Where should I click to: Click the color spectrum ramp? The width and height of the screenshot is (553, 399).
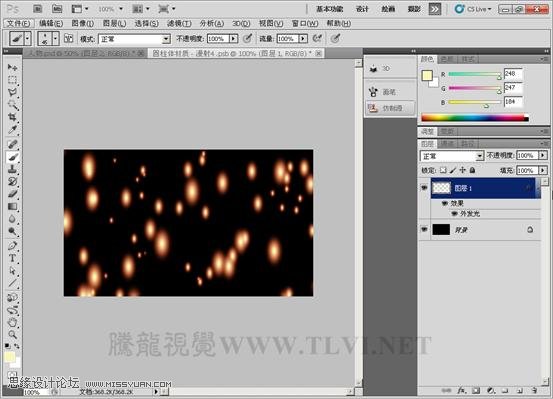point(475,118)
